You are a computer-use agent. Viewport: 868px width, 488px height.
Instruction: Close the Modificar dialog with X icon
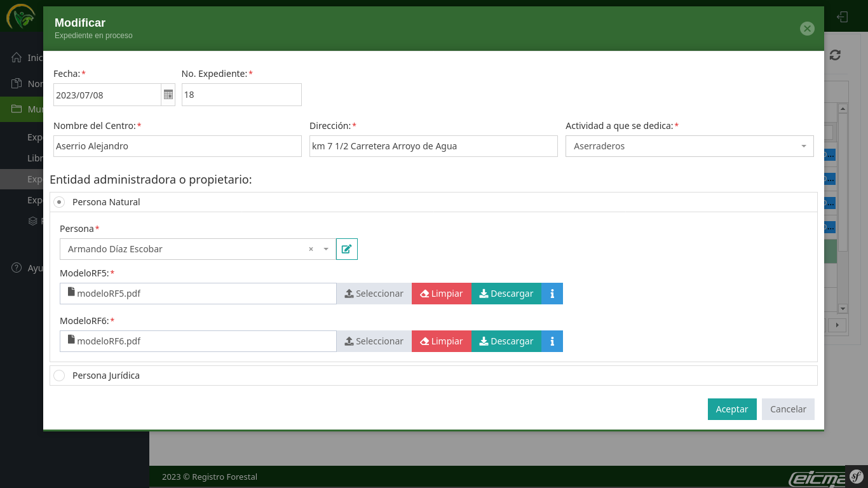pos(807,28)
